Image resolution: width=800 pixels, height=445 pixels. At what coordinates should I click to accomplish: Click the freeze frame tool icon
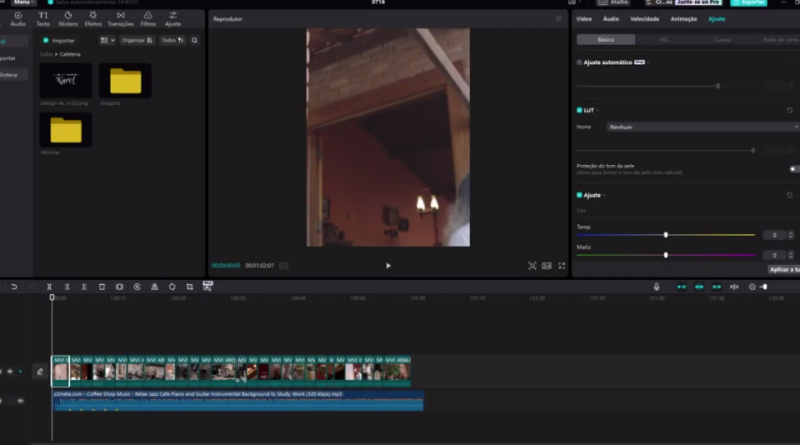coord(119,287)
